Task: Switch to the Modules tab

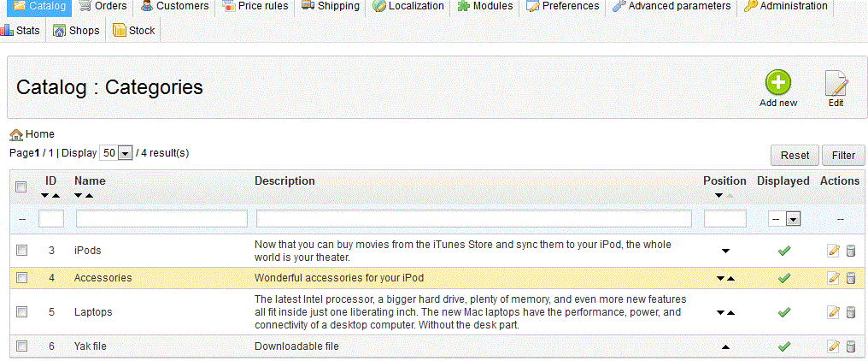Action: pos(485,6)
